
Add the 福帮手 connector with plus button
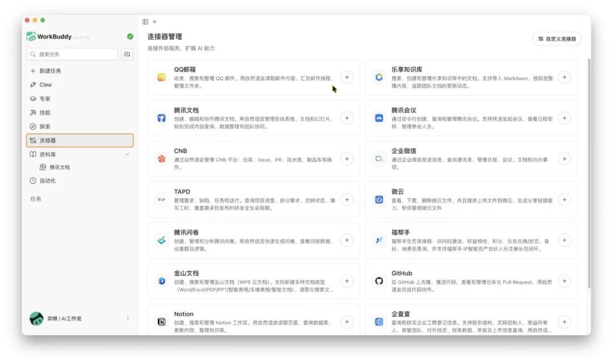tap(564, 240)
